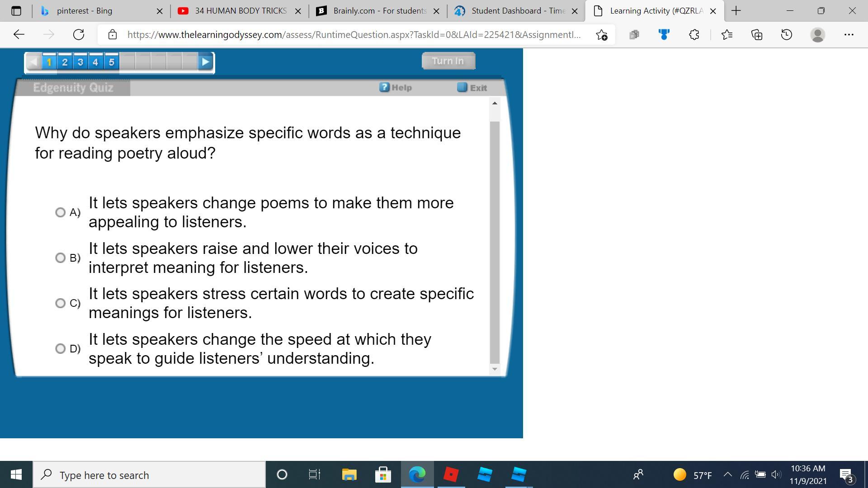
Task: Open browser history clock icon
Action: [787, 34]
